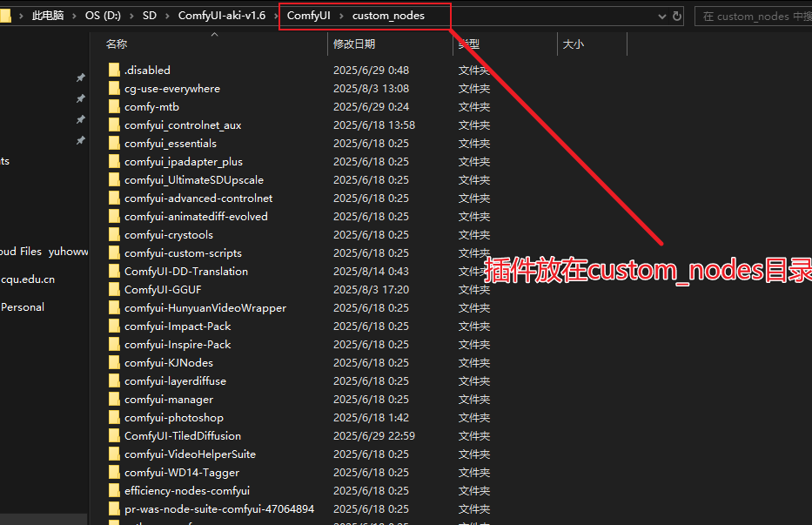Expand chevron after 此电脑 in breadcrumb
The width and height of the screenshot is (812, 525).
coord(75,16)
